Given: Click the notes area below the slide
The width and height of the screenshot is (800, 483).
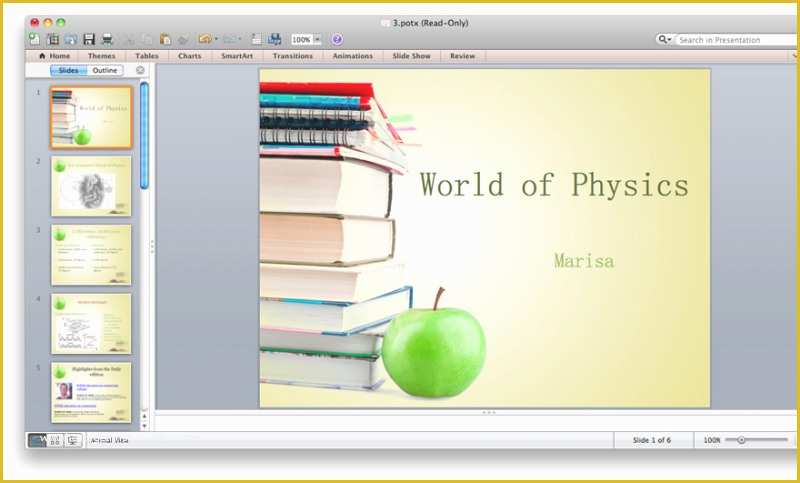Looking at the screenshot, I should click(477, 423).
